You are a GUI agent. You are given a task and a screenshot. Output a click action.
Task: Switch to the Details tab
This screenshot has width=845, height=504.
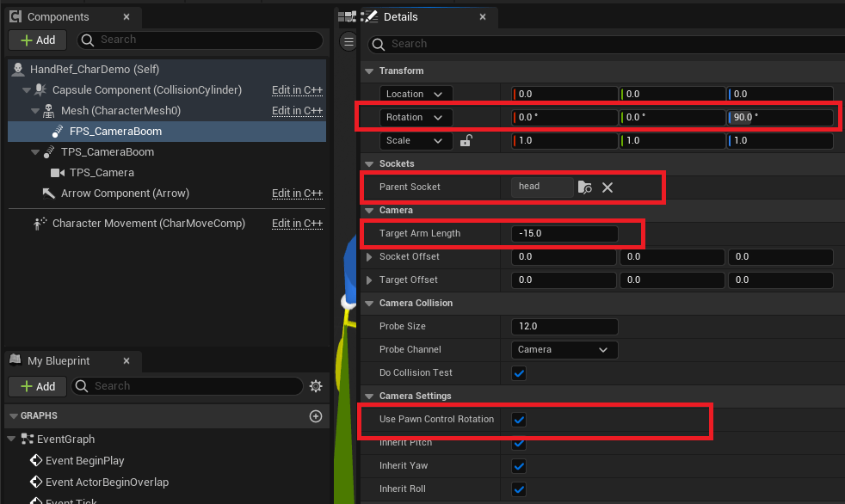(x=399, y=16)
